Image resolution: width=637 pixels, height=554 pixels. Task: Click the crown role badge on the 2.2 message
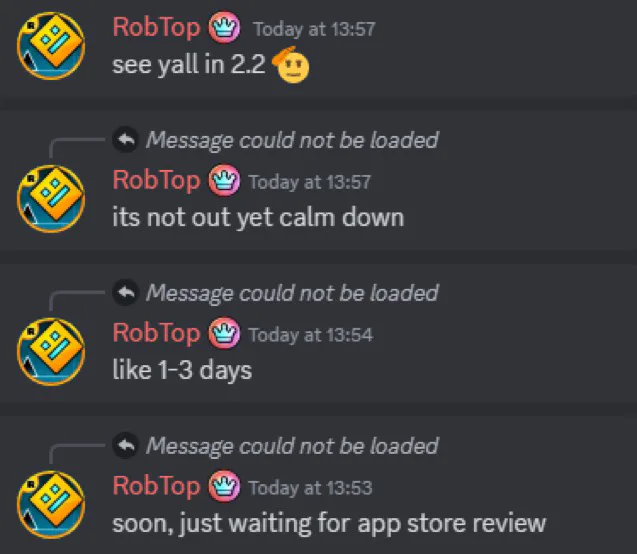(x=224, y=28)
